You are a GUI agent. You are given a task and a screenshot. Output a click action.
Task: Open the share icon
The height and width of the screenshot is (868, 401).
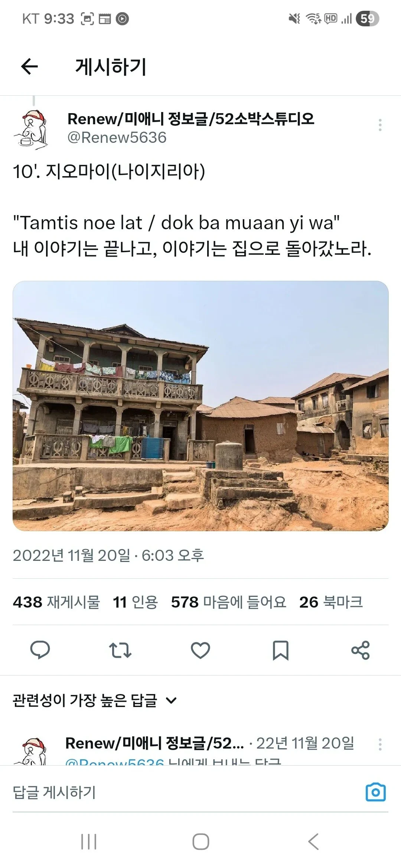(x=360, y=650)
